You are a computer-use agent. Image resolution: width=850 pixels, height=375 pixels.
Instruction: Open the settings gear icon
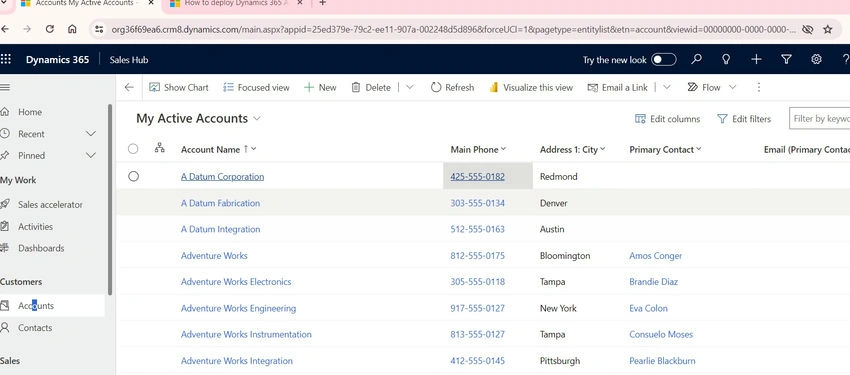[816, 59]
